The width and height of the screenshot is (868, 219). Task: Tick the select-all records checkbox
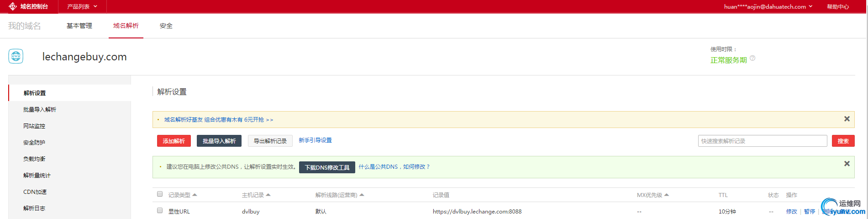click(160, 194)
